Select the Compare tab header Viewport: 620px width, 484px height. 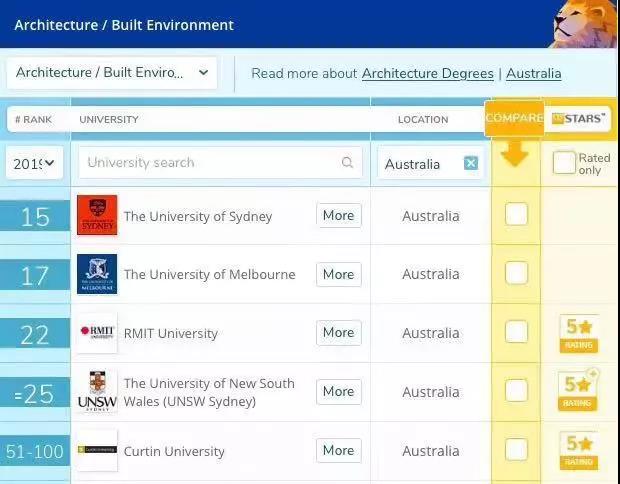(514, 118)
